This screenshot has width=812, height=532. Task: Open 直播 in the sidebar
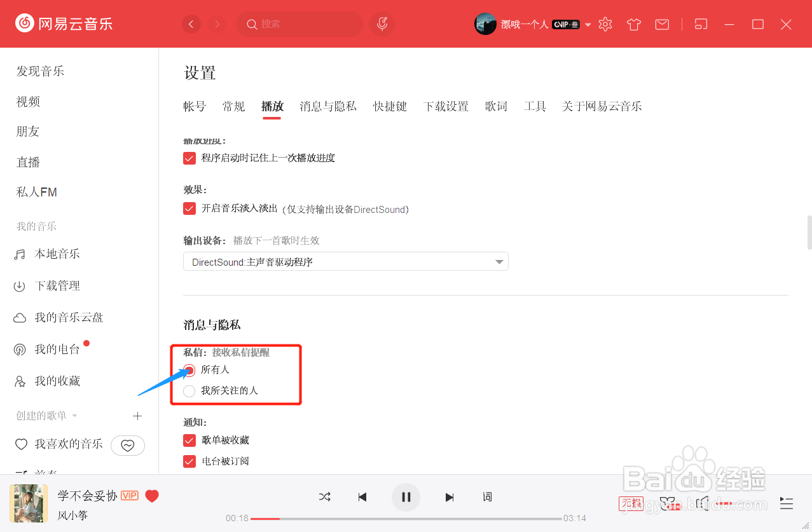click(28, 162)
